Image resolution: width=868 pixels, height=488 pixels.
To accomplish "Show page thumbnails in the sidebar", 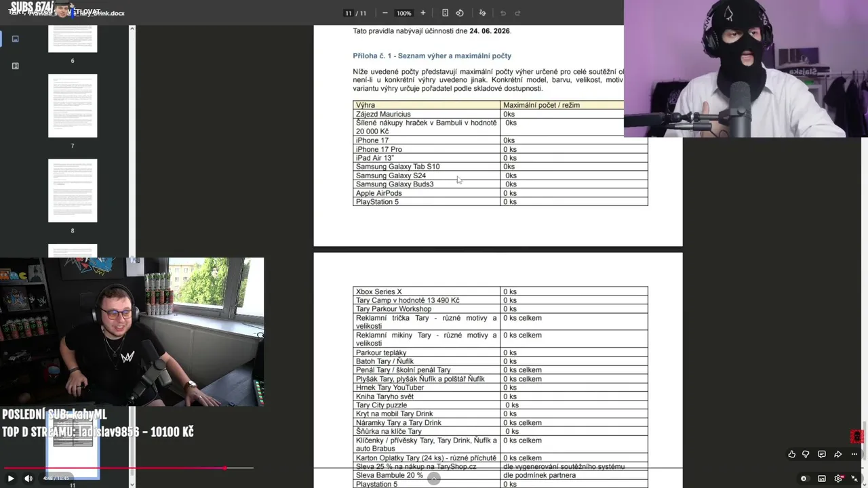I will [16, 39].
